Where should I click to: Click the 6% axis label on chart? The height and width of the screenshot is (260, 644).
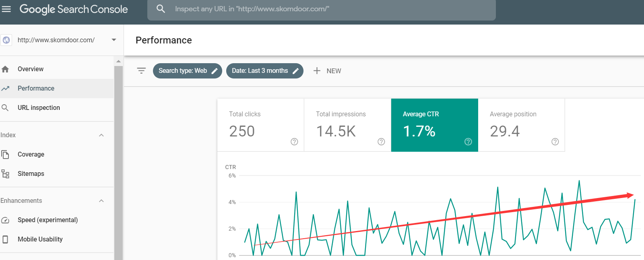point(232,176)
